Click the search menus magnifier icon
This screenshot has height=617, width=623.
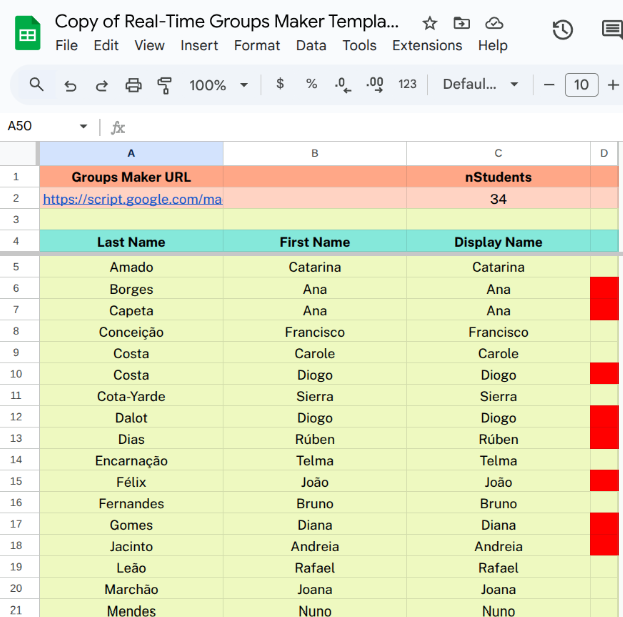(x=37, y=85)
